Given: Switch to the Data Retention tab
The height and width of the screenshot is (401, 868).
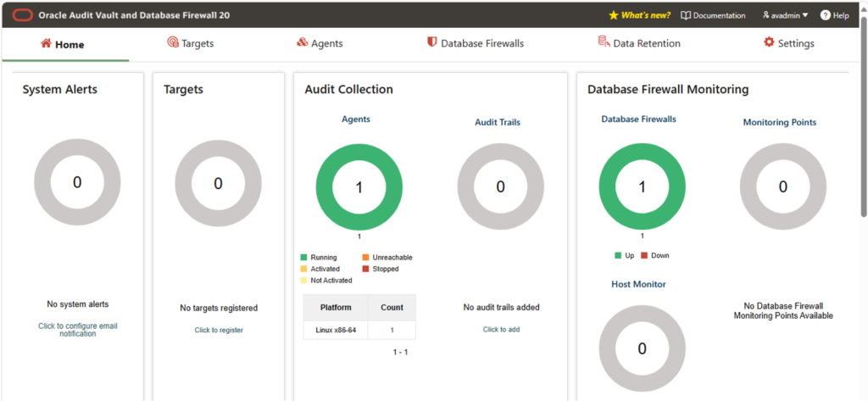Looking at the screenshot, I should [639, 43].
